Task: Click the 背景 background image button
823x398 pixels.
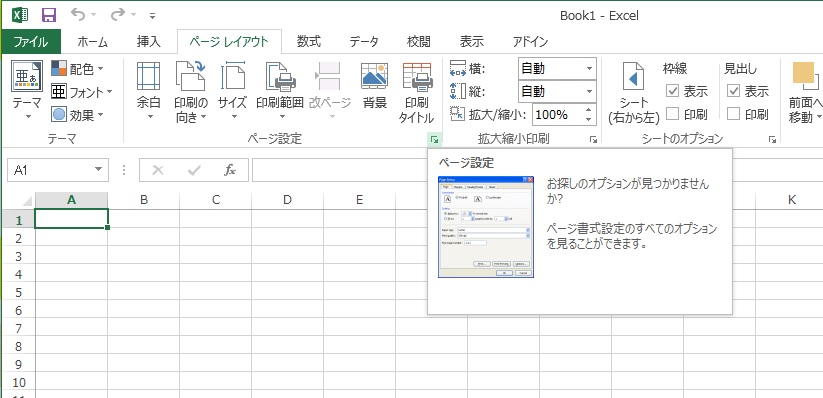Action: tap(375, 87)
